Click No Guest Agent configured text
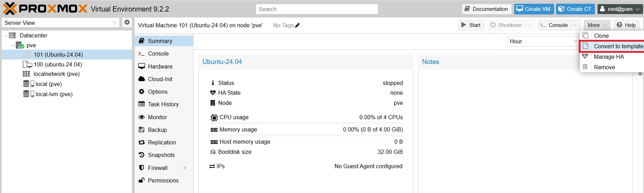 368,166
